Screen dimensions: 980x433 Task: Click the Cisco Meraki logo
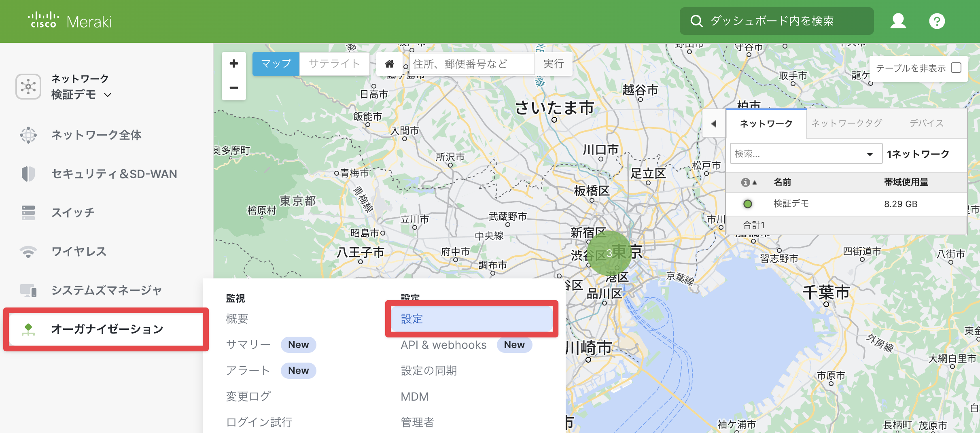pos(70,21)
